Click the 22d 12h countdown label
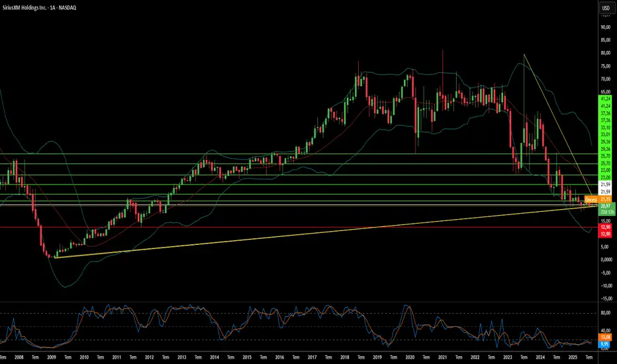 tap(607, 212)
